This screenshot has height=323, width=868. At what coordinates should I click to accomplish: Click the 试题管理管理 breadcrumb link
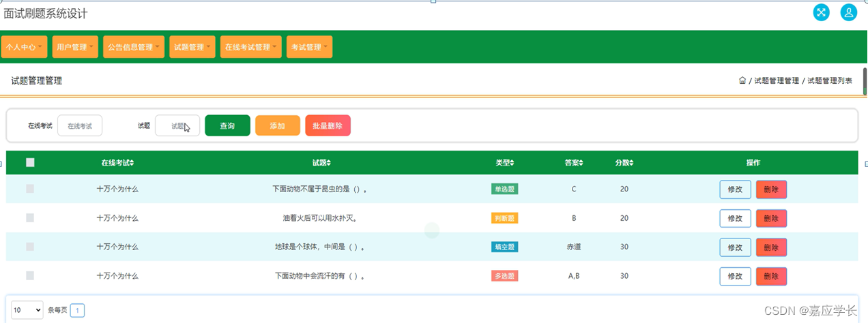pyautogui.click(x=777, y=80)
